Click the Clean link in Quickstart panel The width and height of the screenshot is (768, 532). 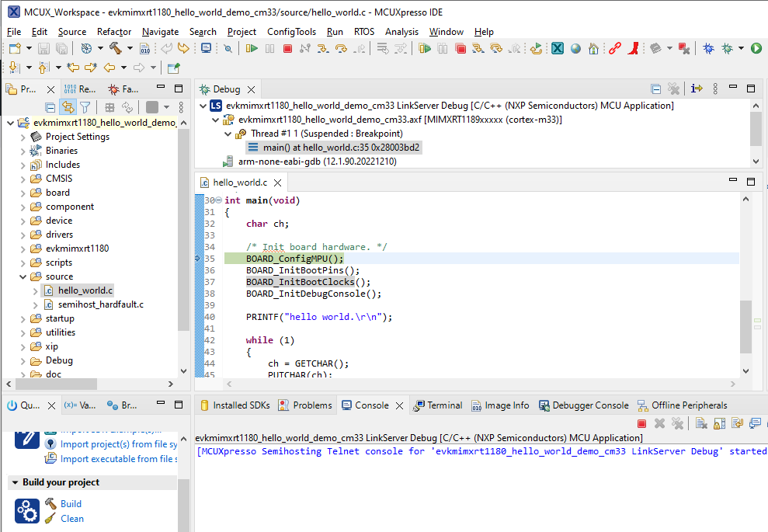(x=72, y=519)
